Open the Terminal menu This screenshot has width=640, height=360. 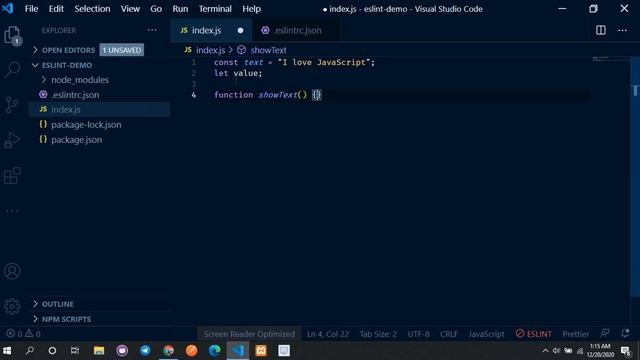coord(215,9)
